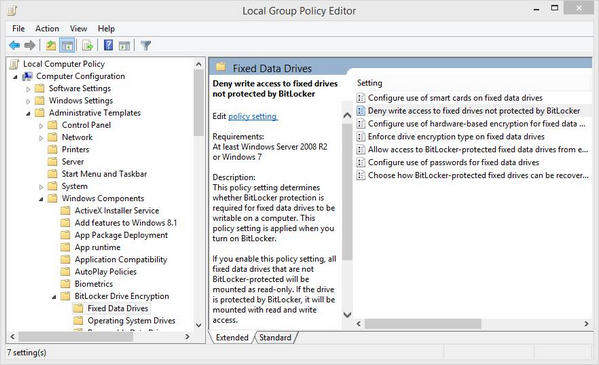Click the settings list's horizontal scrollbar thumb
Screen dimensions: 599x365
(423, 324)
